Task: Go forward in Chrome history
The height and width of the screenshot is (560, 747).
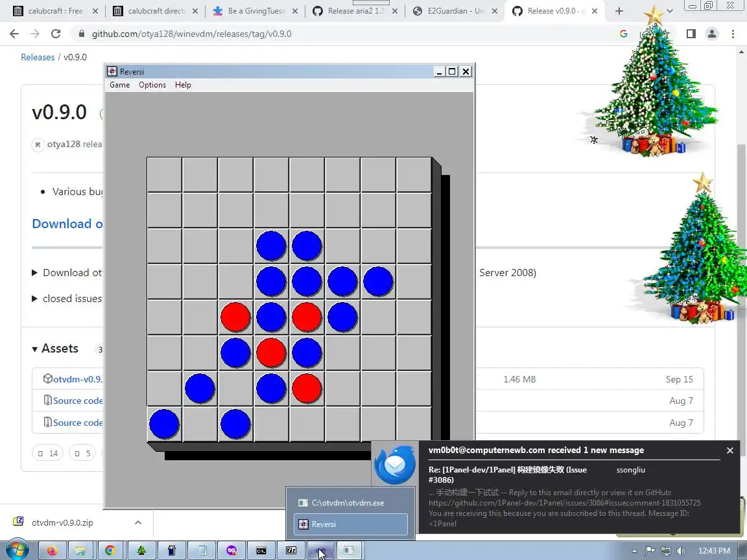Action: [x=35, y=34]
